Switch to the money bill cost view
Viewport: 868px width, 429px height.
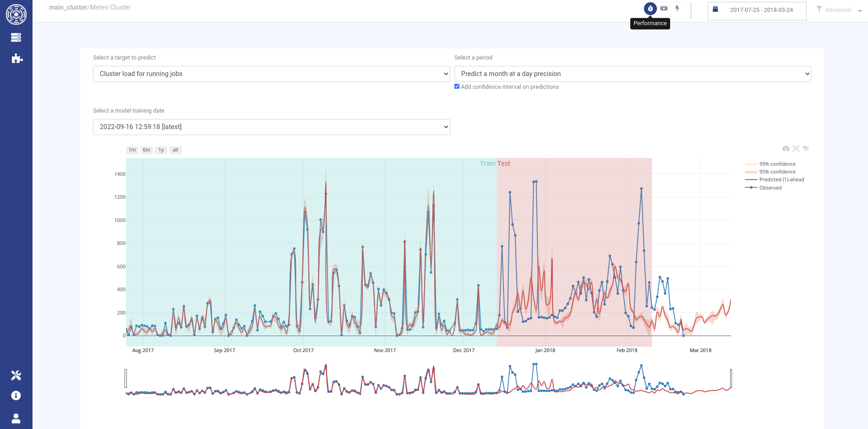(x=664, y=9)
